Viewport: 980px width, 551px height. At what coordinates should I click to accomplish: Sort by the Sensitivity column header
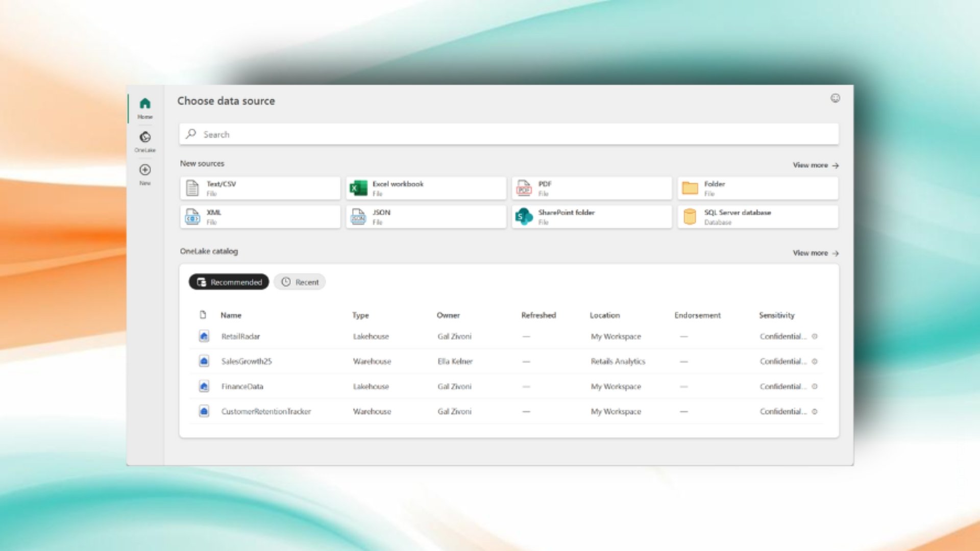pos(777,315)
